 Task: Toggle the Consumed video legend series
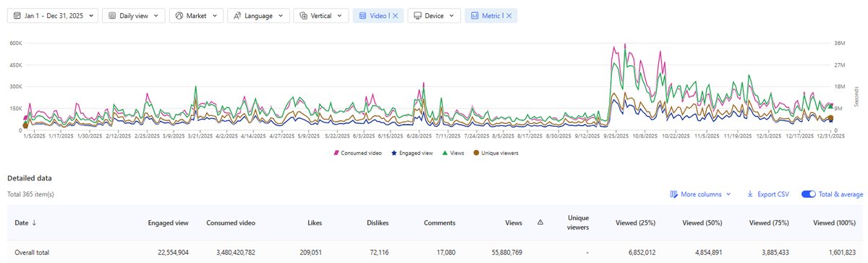click(x=357, y=153)
